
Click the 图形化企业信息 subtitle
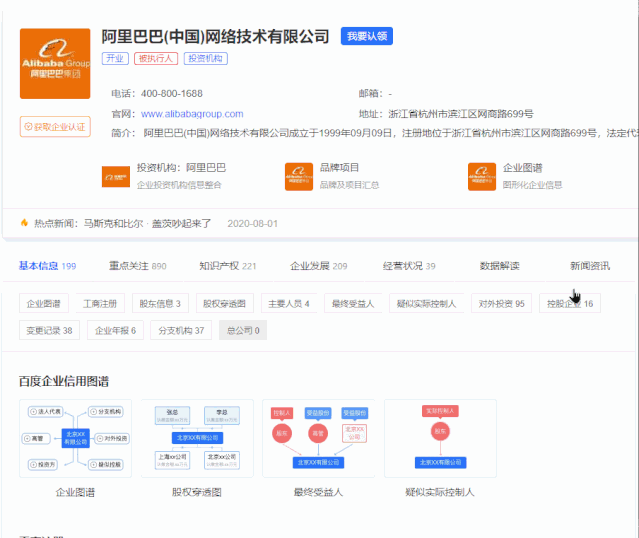[532, 185]
